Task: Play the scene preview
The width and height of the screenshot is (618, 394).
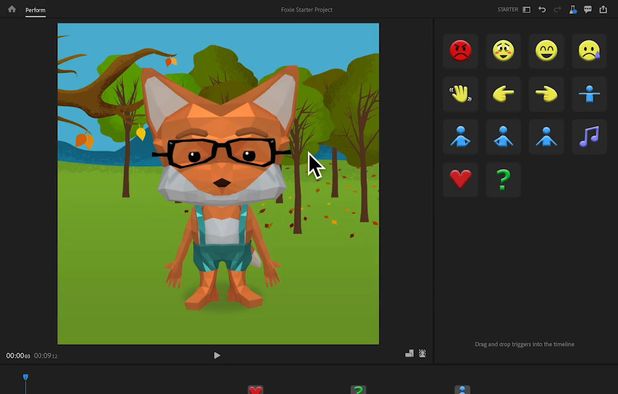Action: (x=217, y=355)
